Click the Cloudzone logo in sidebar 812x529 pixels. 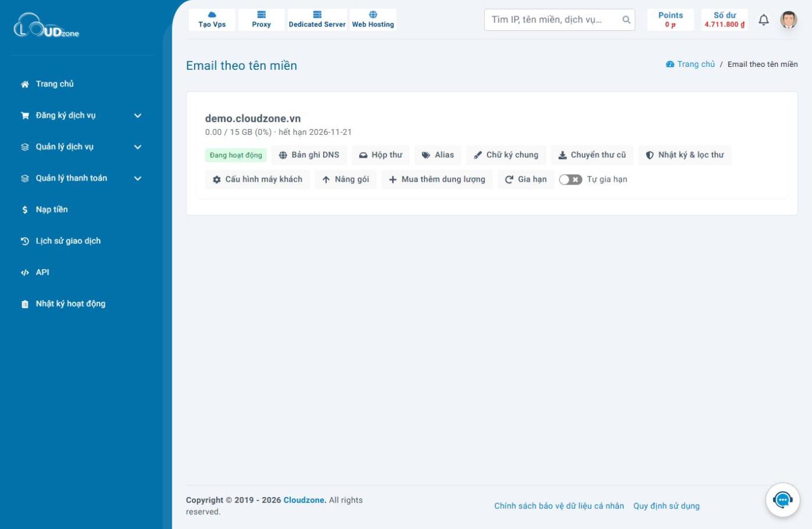46,25
